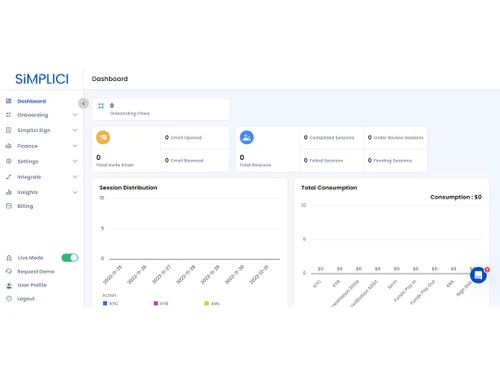Expand the Simplici Sign chevron
The width and height of the screenshot is (500, 375).
[x=75, y=130]
